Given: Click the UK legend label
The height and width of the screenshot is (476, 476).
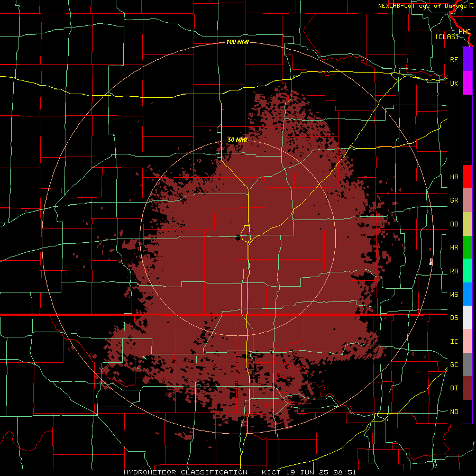Looking at the screenshot, I should [x=454, y=83].
